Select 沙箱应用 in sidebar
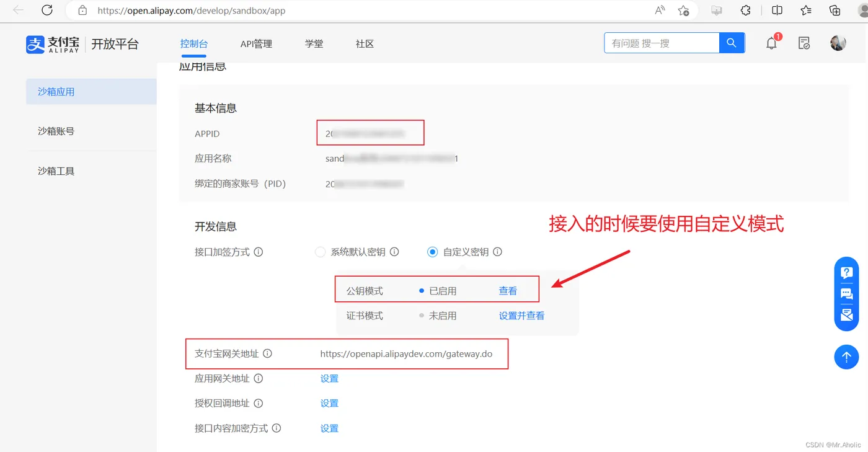Viewport: 868px width, 452px height. 91,91
